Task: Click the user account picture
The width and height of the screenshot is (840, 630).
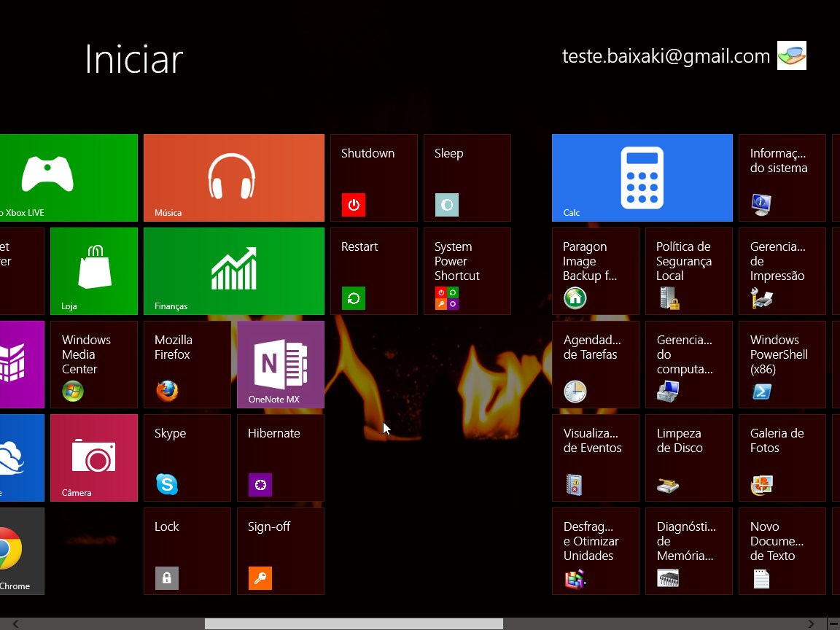Action: [792, 55]
